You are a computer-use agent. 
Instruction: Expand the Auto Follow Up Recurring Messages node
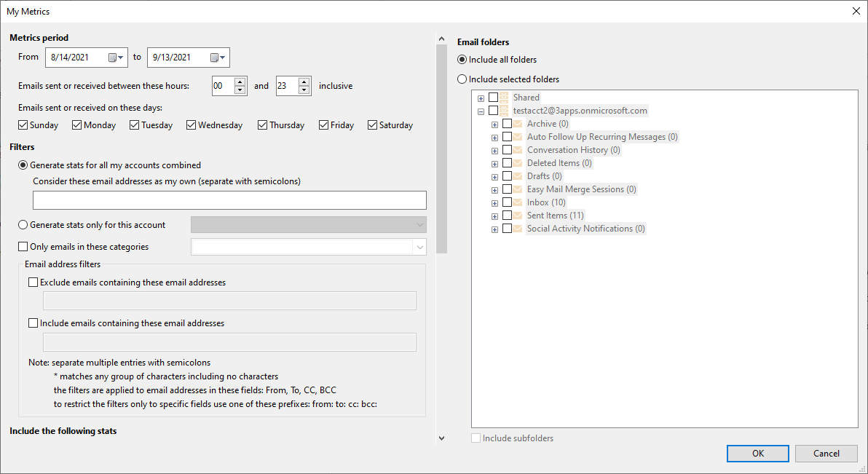[495, 138]
